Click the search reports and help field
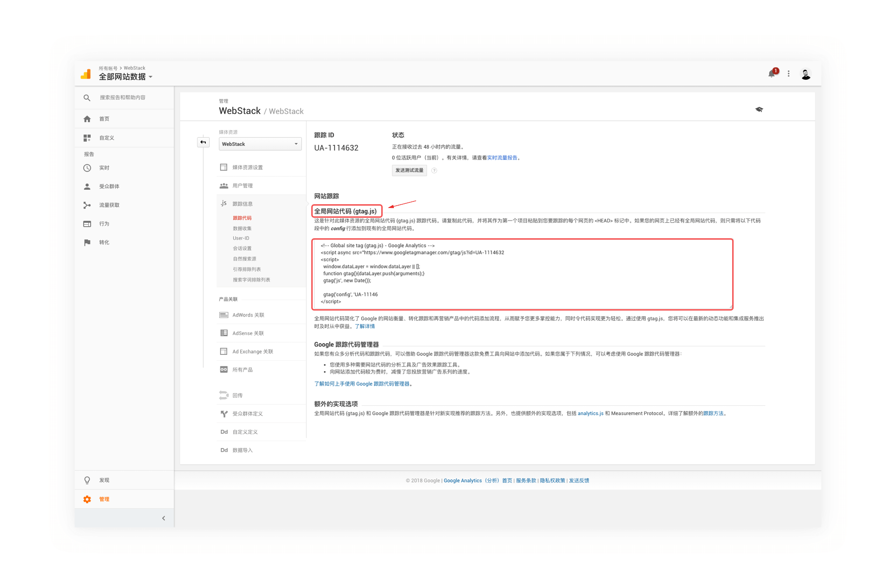Screen dimensions: 896x588 tap(123, 98)
